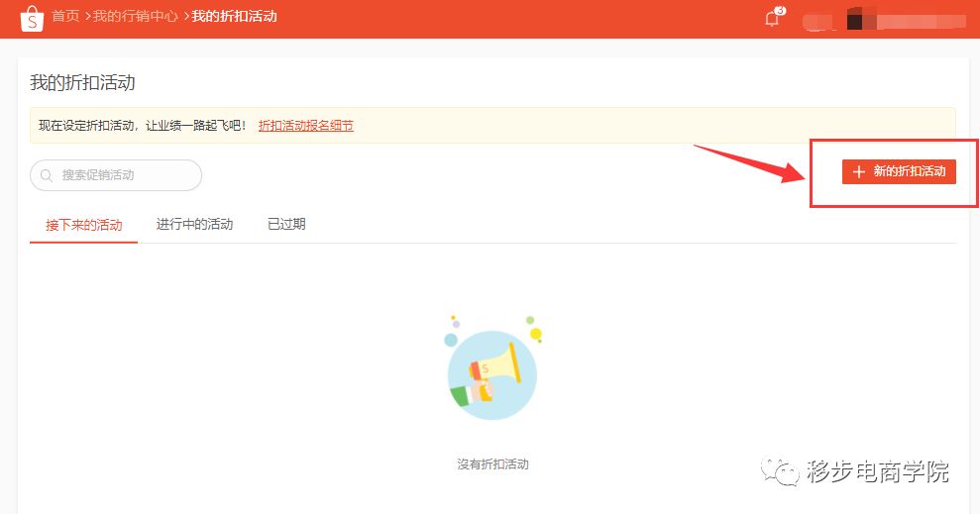
Task: Click the search magnifier icon
Action: [x=47, y=175]
